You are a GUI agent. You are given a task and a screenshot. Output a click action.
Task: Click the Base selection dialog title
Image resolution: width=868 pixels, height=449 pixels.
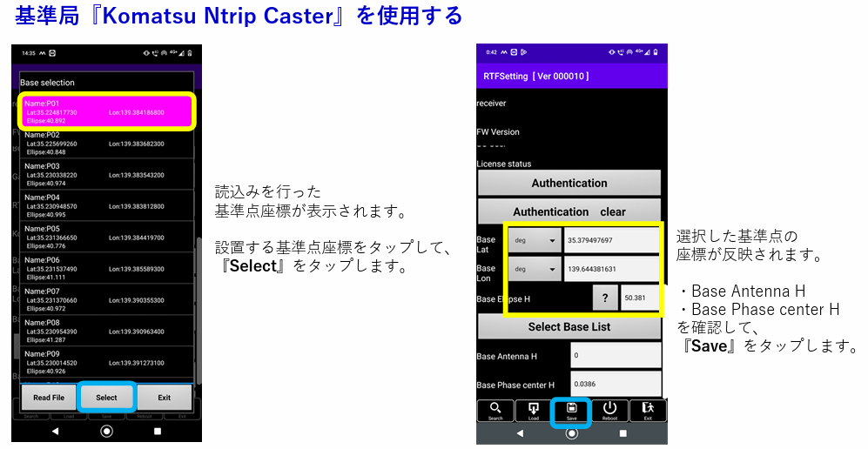[x=47, y=83]
